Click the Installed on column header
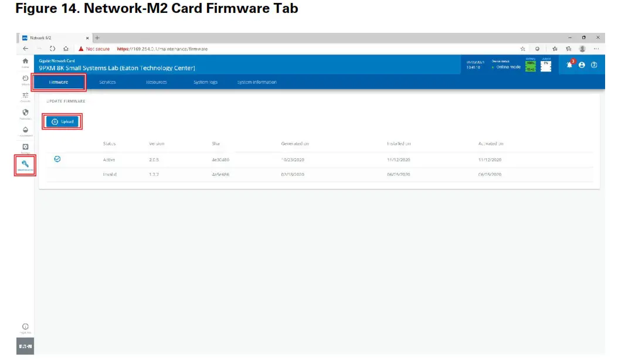This screenshot has height=364, width=618. coord(399,144)
